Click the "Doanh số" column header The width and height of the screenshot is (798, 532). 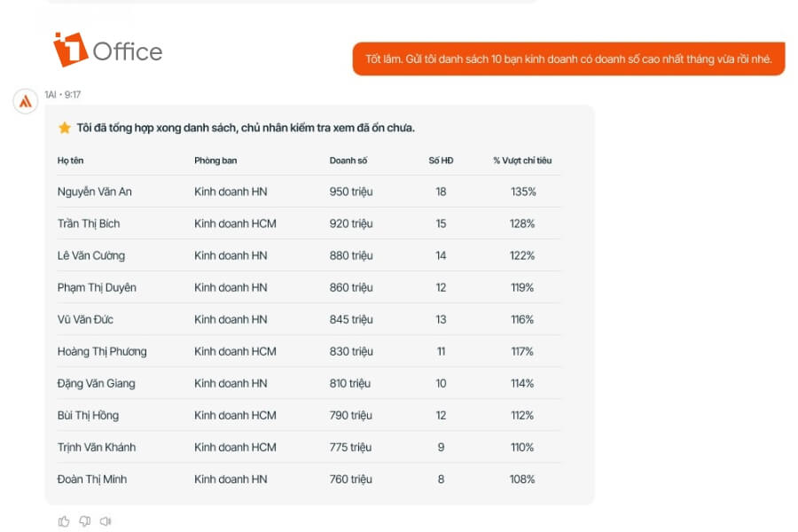pyautogui.click(x=348, y=160)
